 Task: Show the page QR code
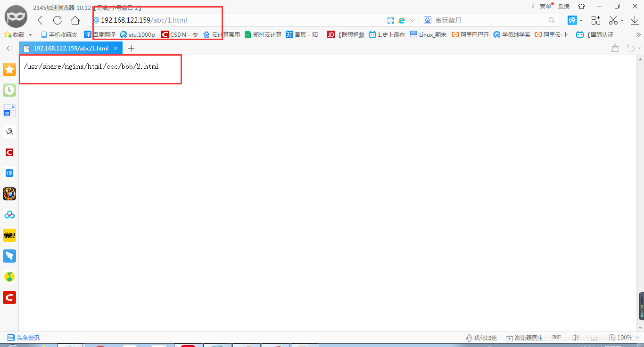tap(390, 20)
